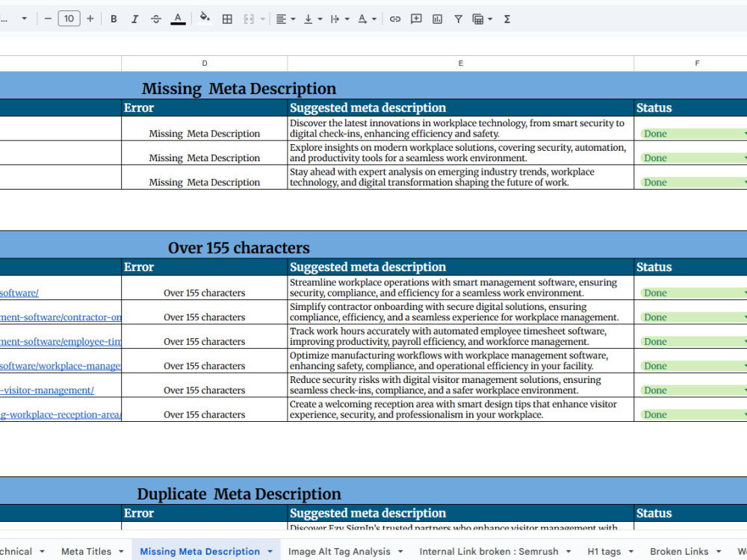Toggle italic formatting
The image size is (747, 560).
[134, 19]
